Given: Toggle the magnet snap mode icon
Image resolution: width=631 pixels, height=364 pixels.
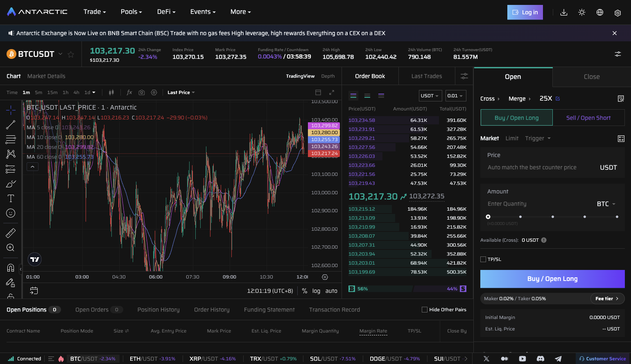Looking at the screenshot, I should (x=11, y=268).
